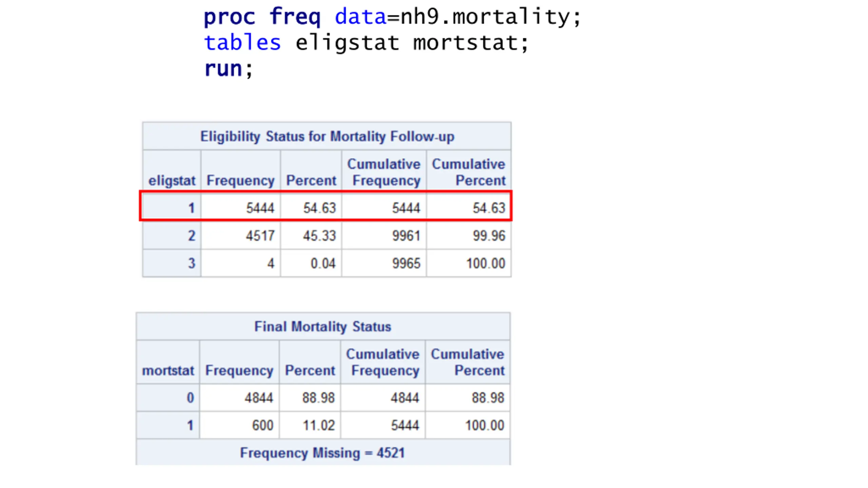Select Frequency header in eligstat table
The image size is (868, 488).
[240, 180]
